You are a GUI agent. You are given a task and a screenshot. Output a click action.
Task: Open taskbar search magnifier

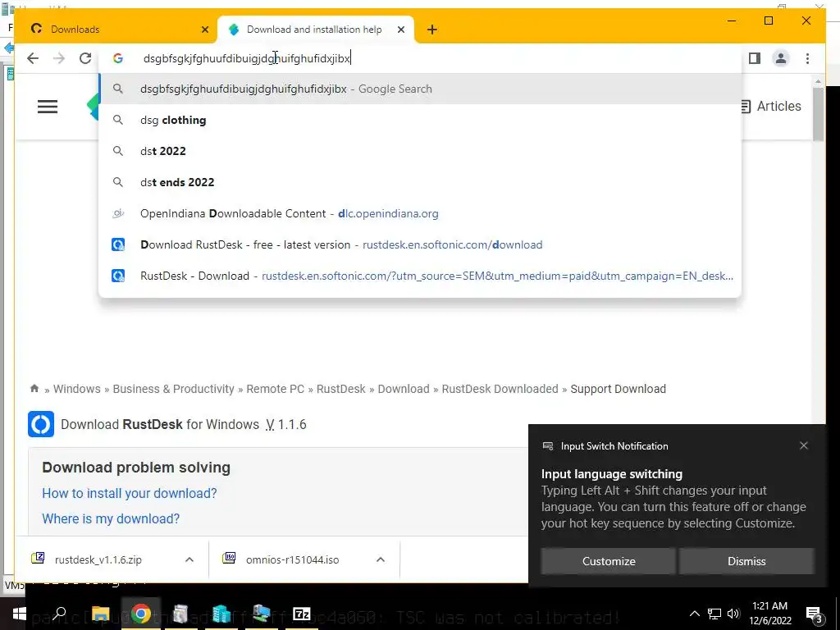point(59,614)
